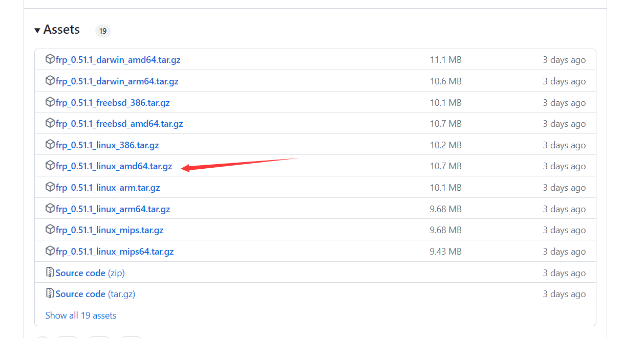644x338 pixels.
Task: Click the Assets heading text
Action: click(61, 30)
